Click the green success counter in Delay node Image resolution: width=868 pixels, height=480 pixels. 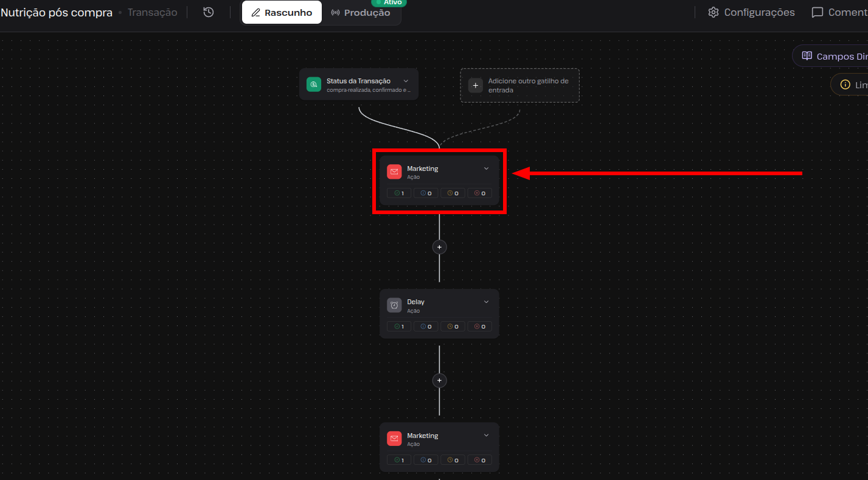coord(399,327)
